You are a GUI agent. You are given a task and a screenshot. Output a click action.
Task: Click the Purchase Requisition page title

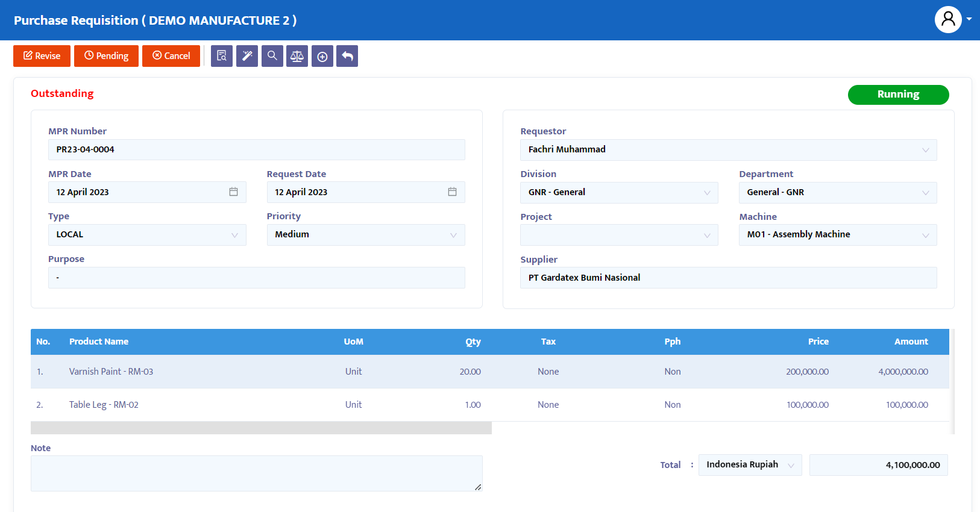coord(155,20)
